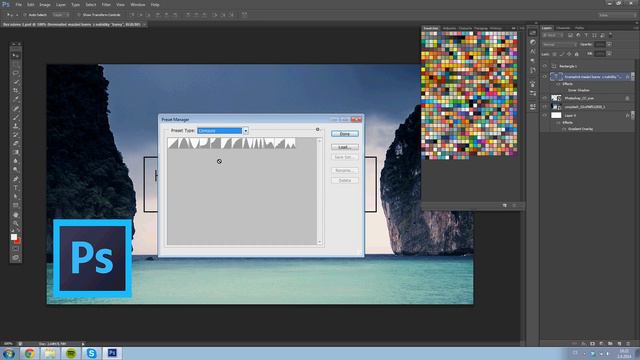Open the Filter menu
640x360 pixels.
[x=106, y=4]
